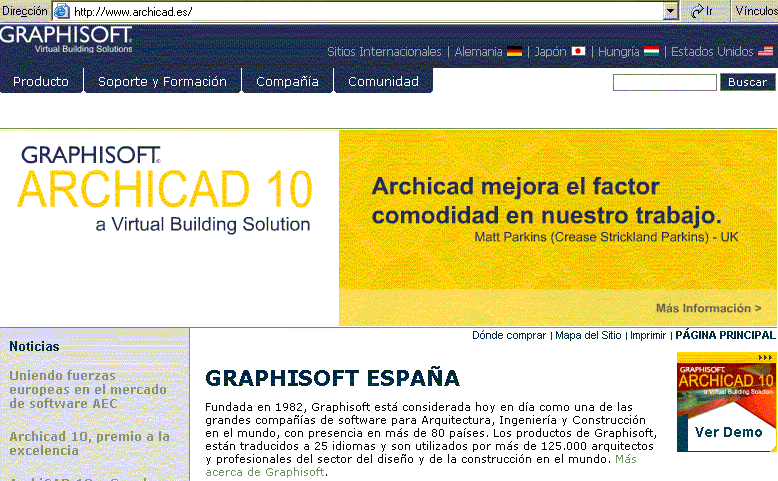Click the Buscar search button
Image resolution: width=778 pixels, height=481 pixels.
click(747, 82)
